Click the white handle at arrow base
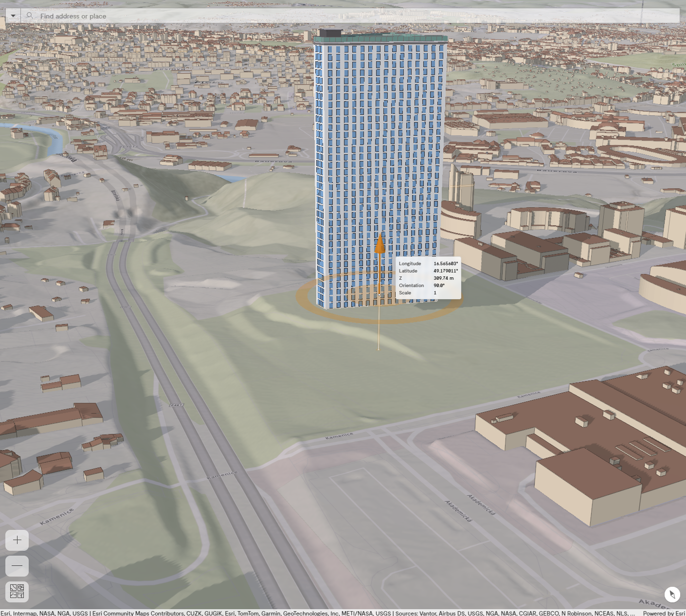 click(379, 294)
